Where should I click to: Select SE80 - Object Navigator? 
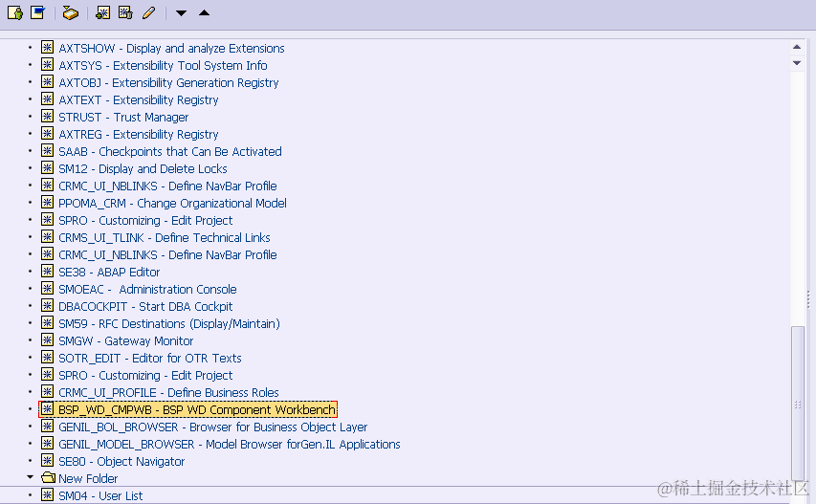click(121, 461)
